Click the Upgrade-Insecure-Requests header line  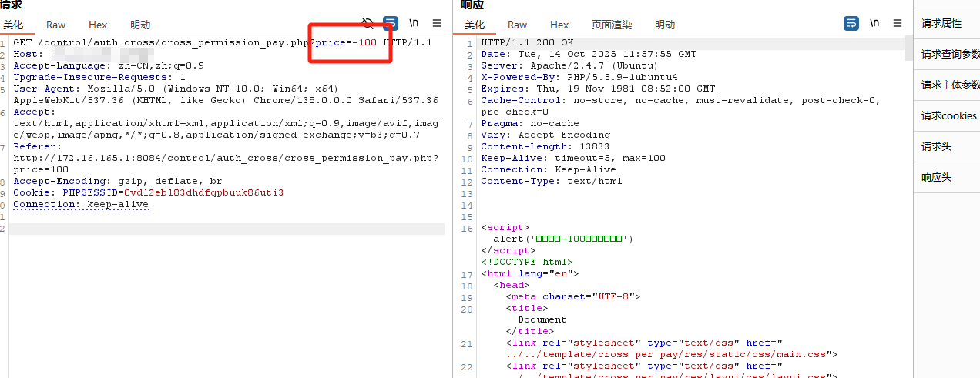(99, 77)
